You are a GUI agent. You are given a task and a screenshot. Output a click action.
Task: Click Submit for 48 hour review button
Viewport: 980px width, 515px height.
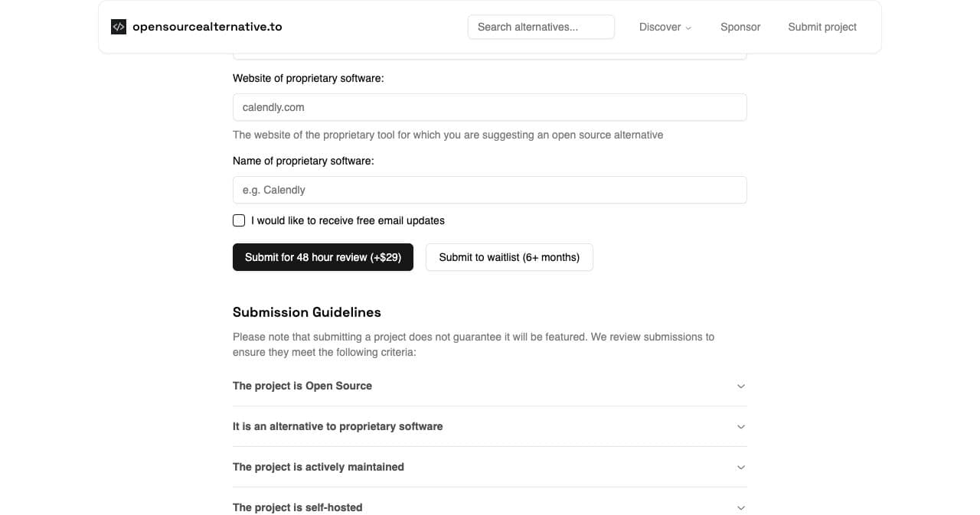point(323,257)
